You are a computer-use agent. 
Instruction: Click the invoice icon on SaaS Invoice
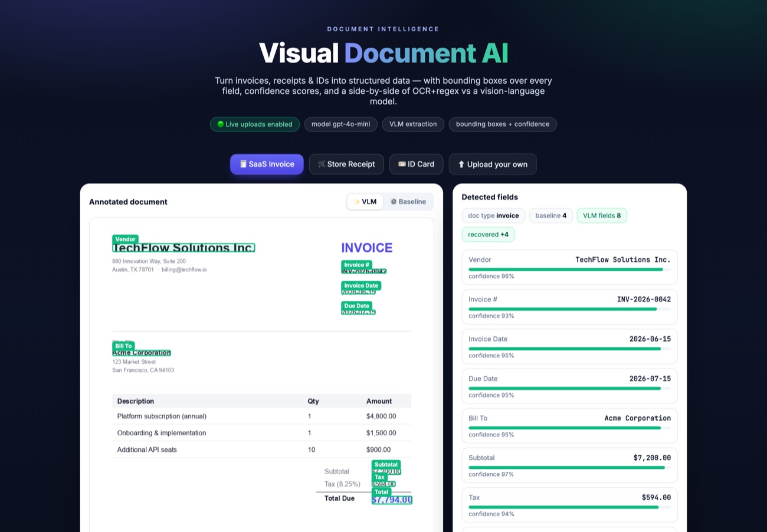point(243,164)
